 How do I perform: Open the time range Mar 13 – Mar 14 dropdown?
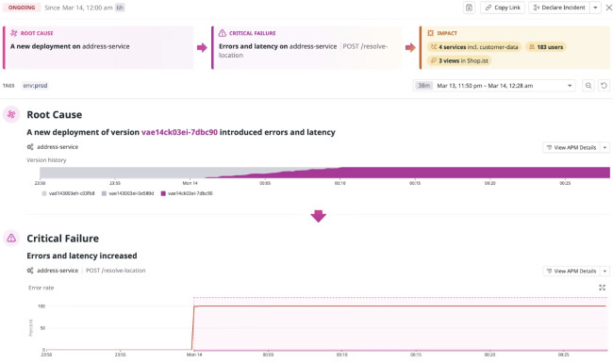pos(494,86)
